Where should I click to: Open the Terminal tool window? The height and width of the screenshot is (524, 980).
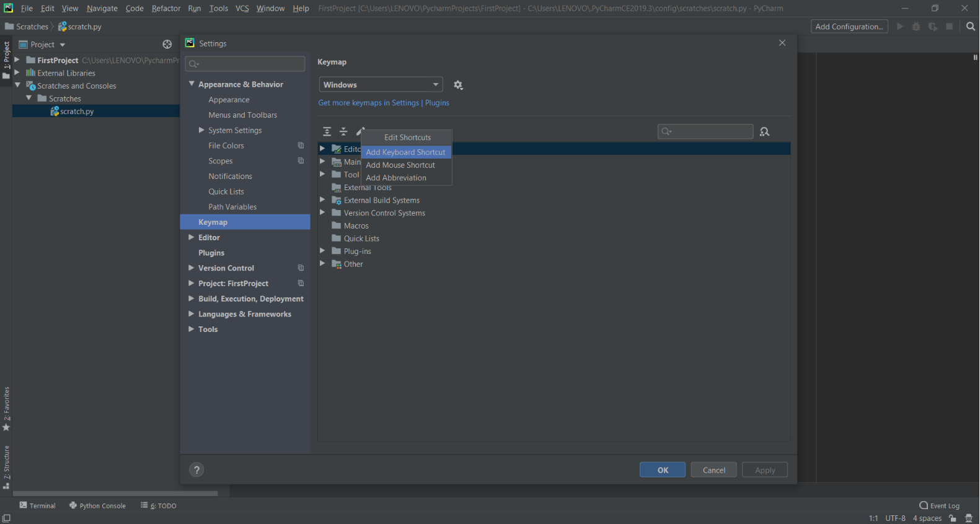click(x=37, y=505)
